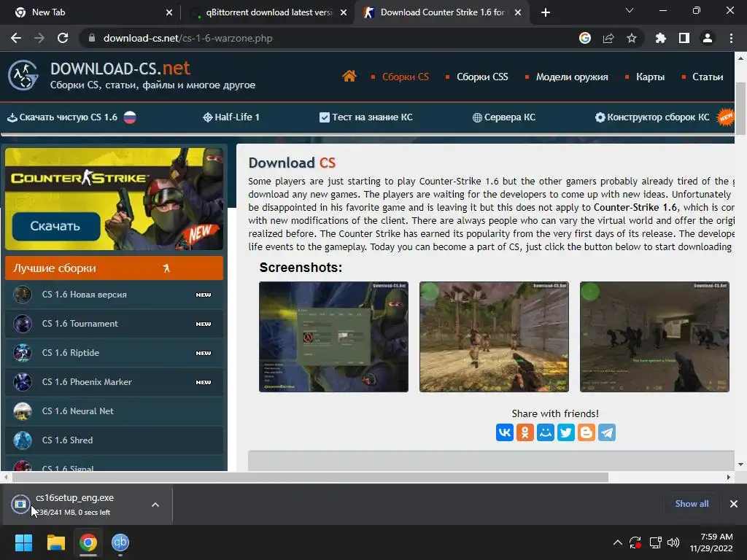This screenshot has height=560, width=747.
Task: Select CS 1.6 Neural Net build
Action: pos(115,411)
